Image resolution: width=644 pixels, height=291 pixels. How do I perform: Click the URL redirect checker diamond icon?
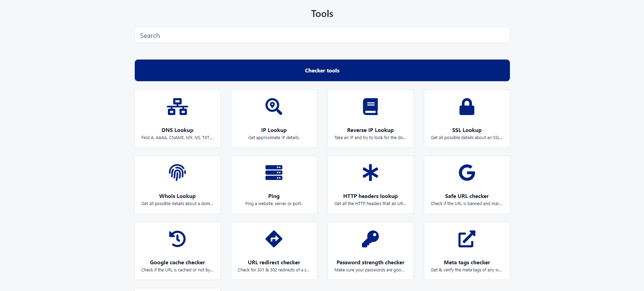(x=274, y=239)
